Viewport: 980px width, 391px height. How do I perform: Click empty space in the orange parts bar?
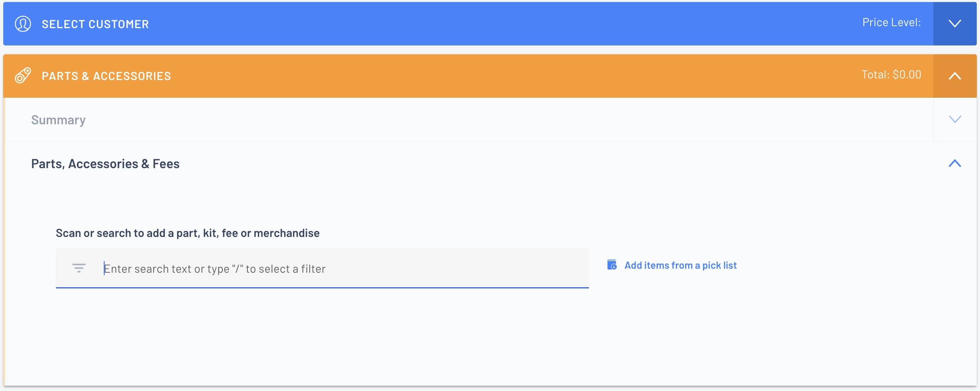click(x=483, y=76)
